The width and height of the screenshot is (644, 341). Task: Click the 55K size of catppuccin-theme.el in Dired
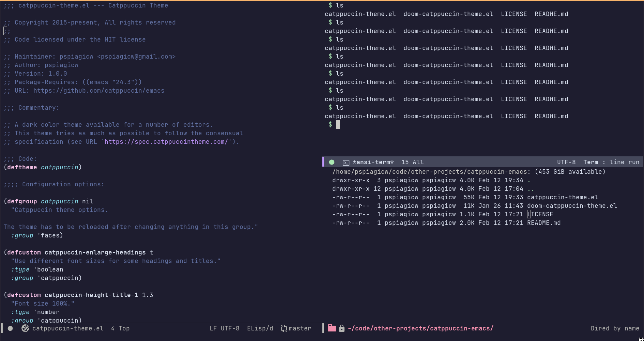(x=469, y=197)
